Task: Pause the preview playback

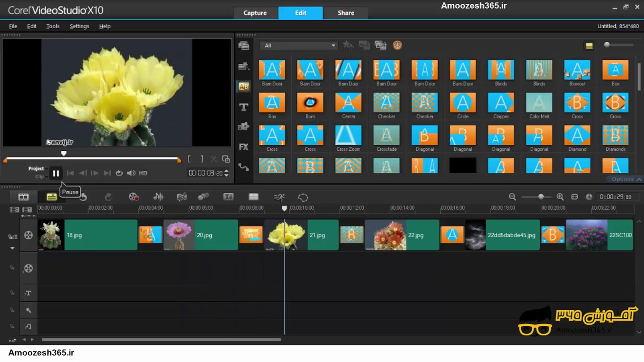Action: pos(56,173)
